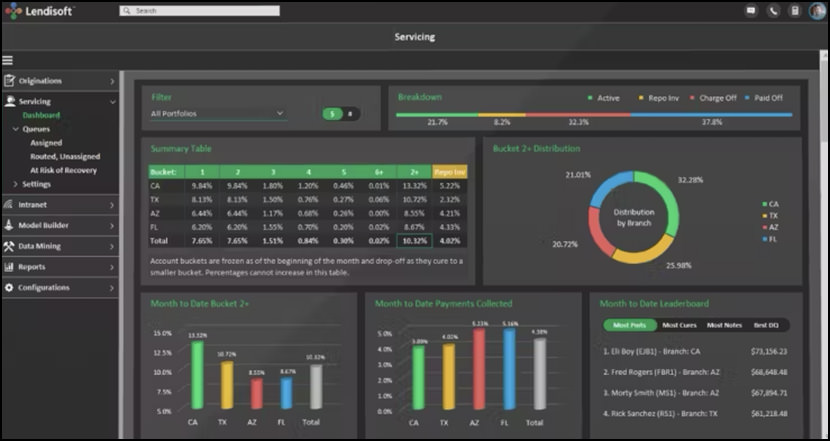Click the Bucket header cell in Summary Table
Viewport: 830px width, 441px height.
click(x=166, y=172)
